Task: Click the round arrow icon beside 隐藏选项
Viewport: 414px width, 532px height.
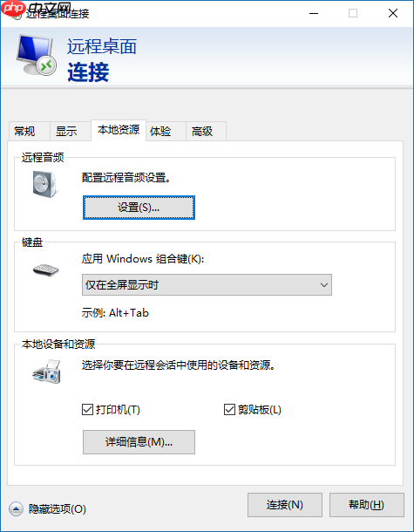Action: coord(16,509)
